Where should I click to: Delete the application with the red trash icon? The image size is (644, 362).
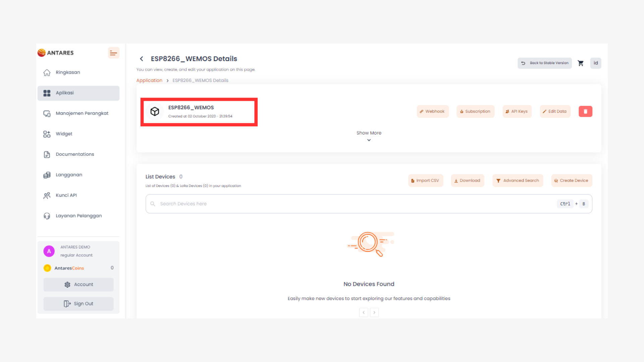(585, 111)
